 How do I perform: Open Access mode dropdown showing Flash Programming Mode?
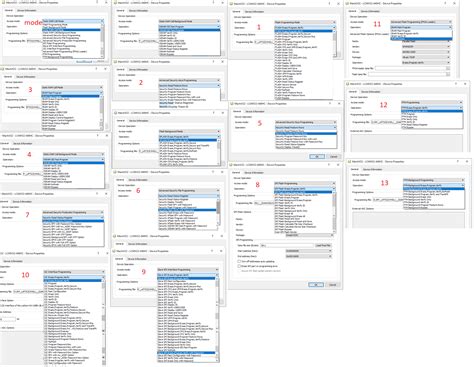305,22
